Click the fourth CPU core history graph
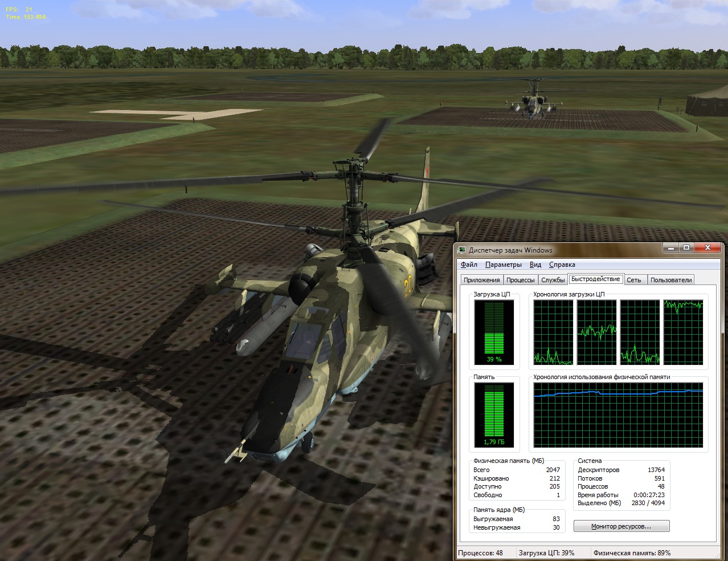This screenshot has width=728, height=561. point(683,332)
